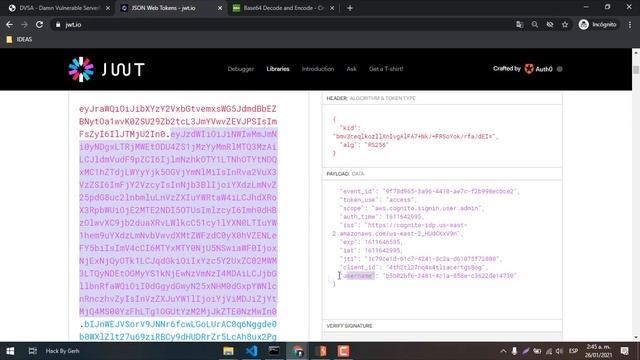The image size is (640, 360).
Task: Open Task View on the taskbar
Action: (x=33, y=351)
